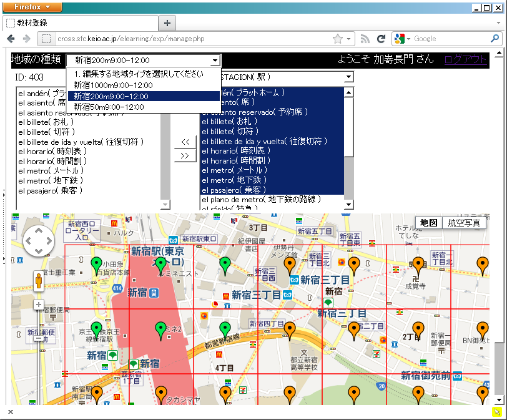Zoom in the map with the plus button

[39, 305]
